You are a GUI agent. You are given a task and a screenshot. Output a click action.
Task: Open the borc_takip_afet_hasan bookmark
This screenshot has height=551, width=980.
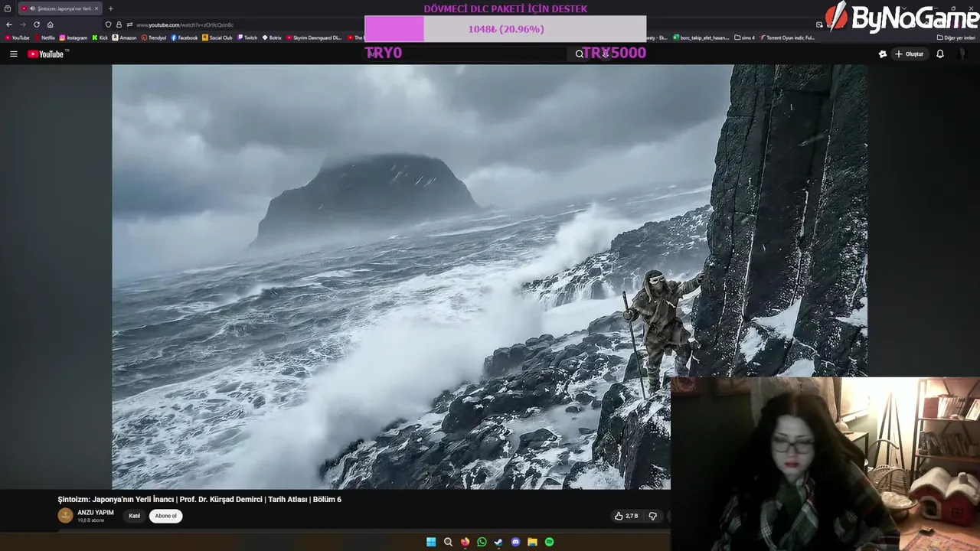point(701,37)
